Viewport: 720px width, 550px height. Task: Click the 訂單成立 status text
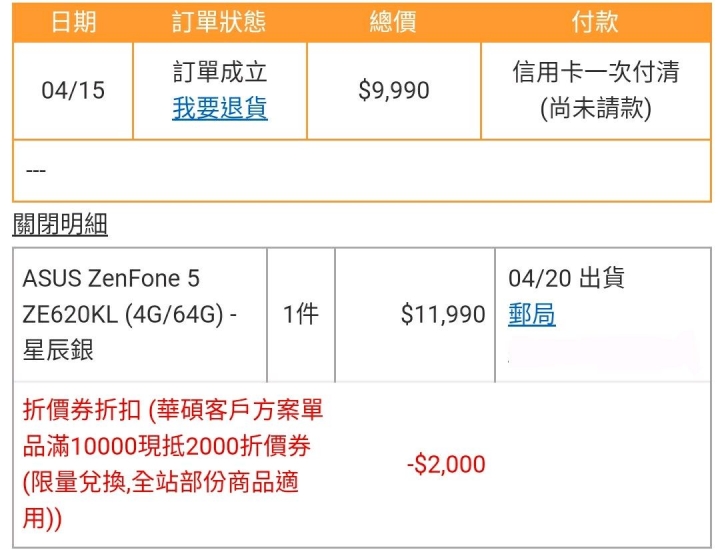(x=220, y=72)
